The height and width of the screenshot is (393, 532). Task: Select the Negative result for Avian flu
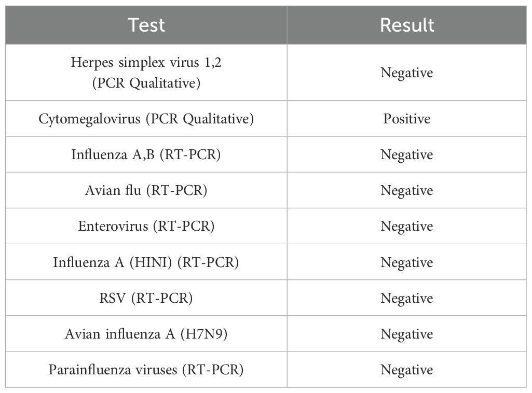coord(407,190)
